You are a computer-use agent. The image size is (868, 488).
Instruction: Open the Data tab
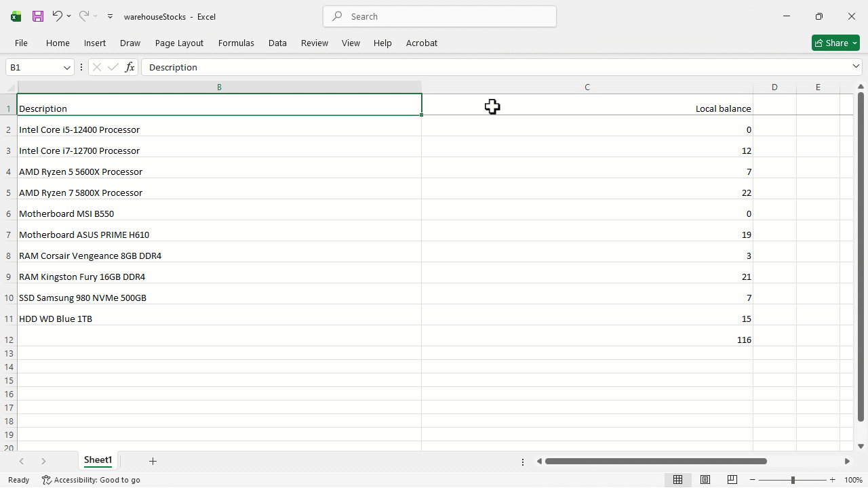click(x=277, y=43)
